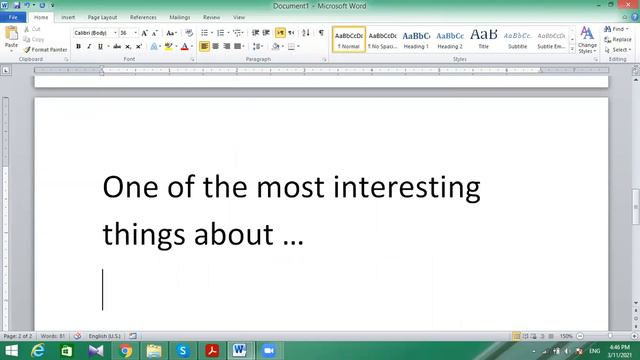Click the zoom slider handle
The height and width of the screenshot is (360, 640).
point(610,336)
